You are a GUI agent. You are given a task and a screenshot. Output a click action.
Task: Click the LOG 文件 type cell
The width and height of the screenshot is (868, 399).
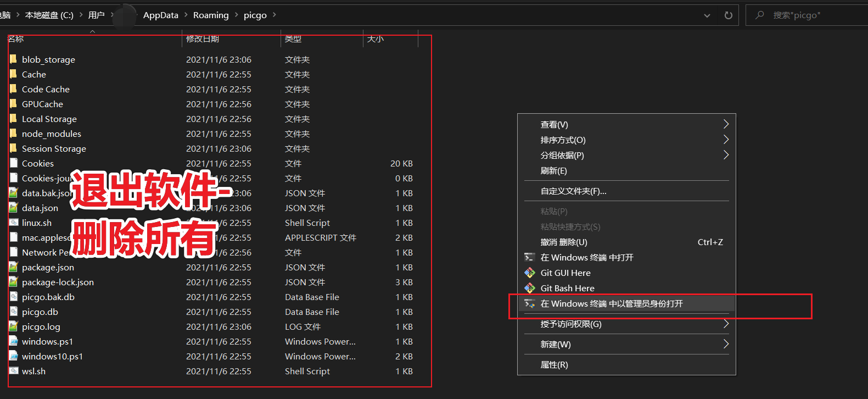[303, 326]
